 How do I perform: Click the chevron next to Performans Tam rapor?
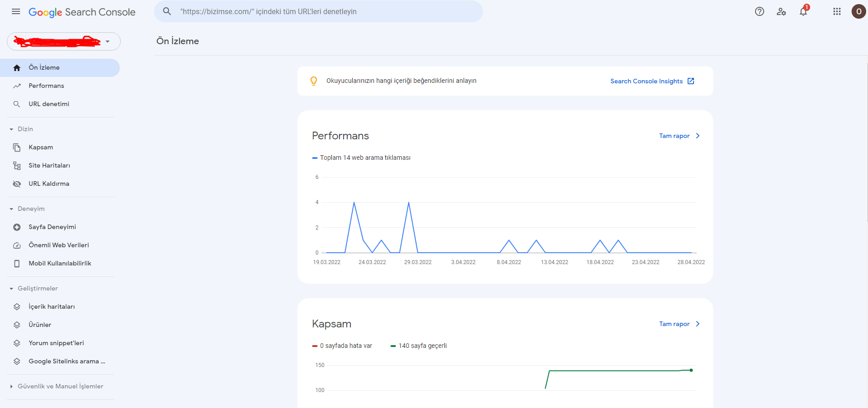(698, 136)
